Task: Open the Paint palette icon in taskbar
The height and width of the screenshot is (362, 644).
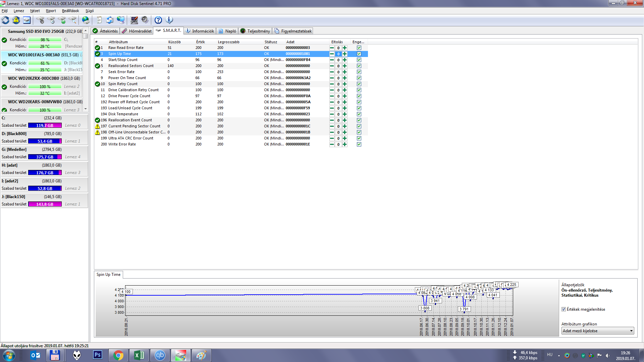Action: click(201, 355)
